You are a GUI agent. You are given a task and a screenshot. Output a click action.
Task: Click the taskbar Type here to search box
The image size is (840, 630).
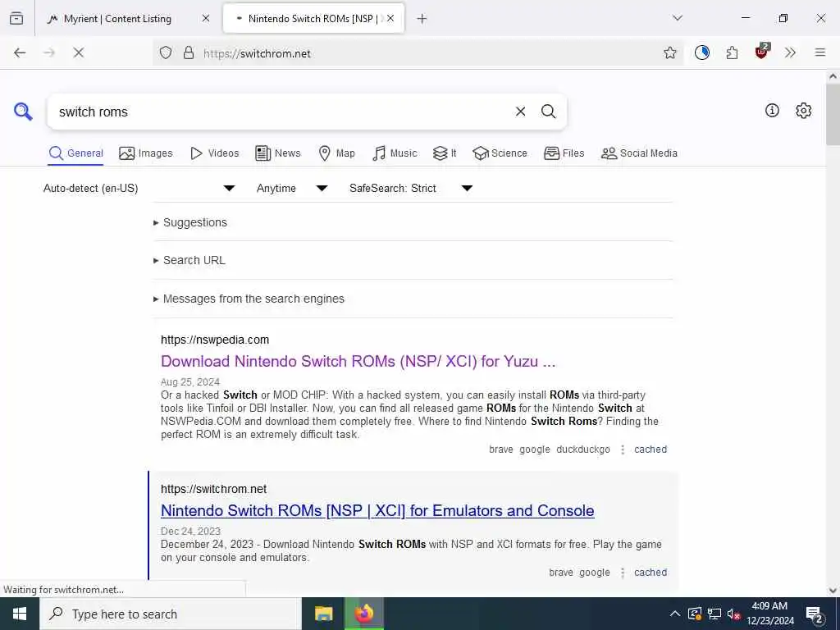click(171, 614)
